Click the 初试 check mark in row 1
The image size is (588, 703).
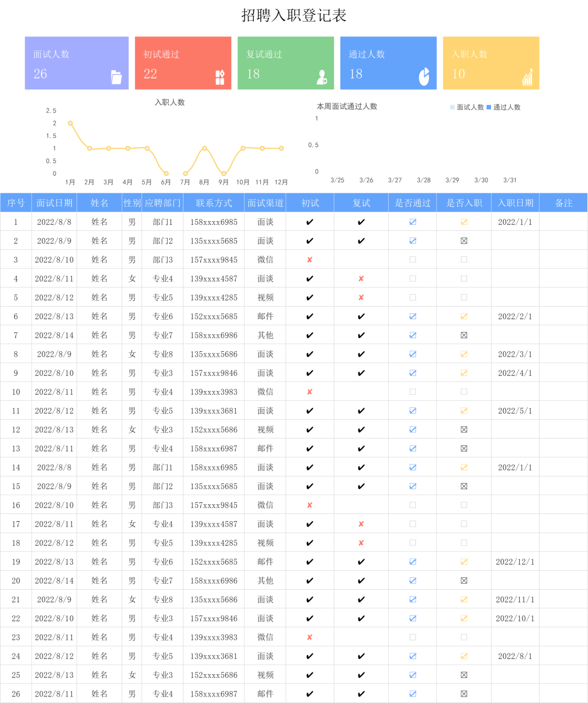coord(310,222)
